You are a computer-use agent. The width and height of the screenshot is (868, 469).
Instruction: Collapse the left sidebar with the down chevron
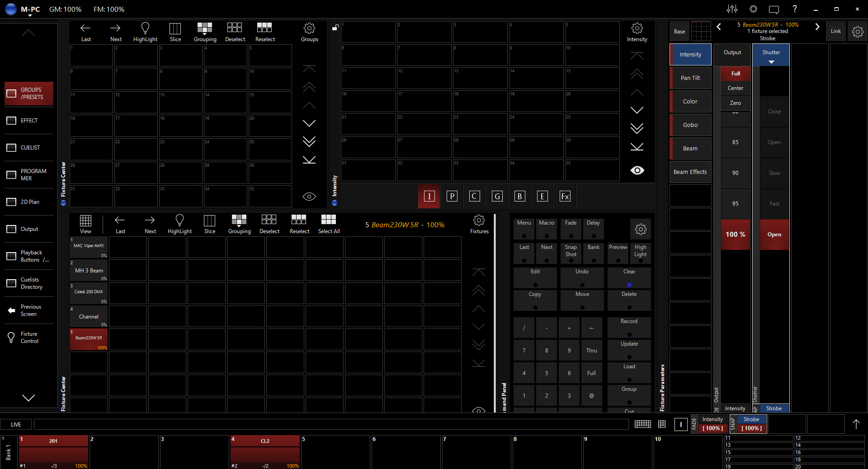28,398
